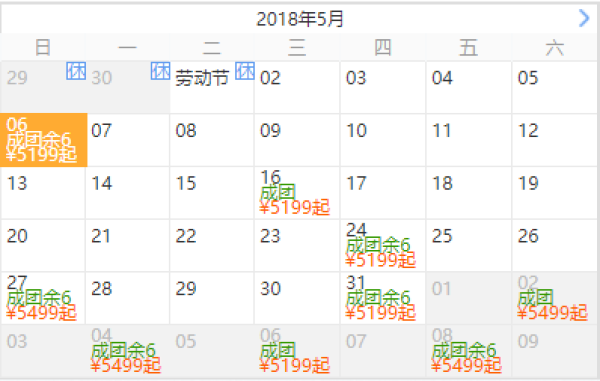Click the 二 weekday header

(x=212, y=47)
